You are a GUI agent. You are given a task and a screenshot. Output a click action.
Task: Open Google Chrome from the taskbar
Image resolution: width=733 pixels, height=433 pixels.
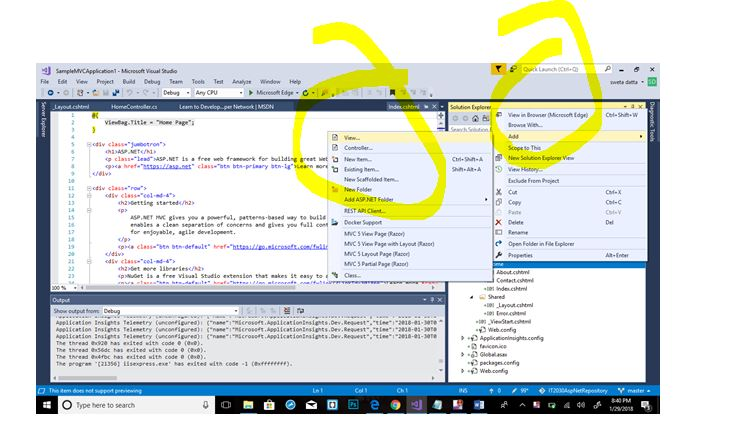click(x=395, y=404)
